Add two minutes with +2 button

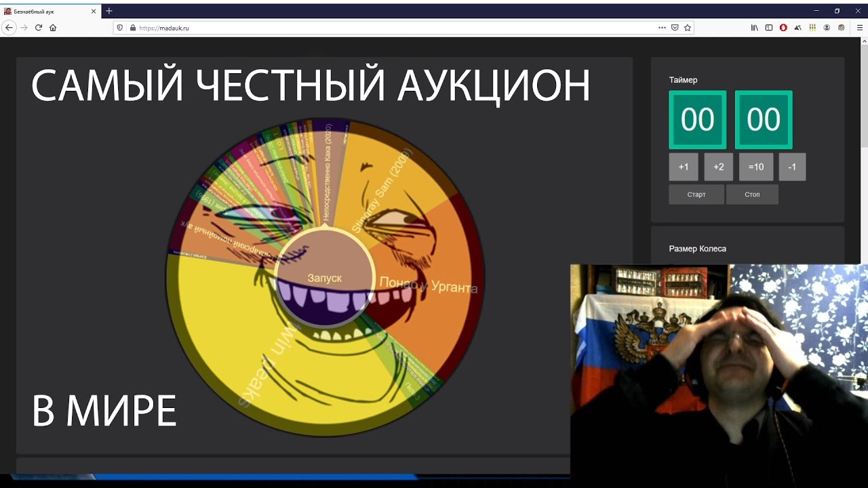click(718, 167)
